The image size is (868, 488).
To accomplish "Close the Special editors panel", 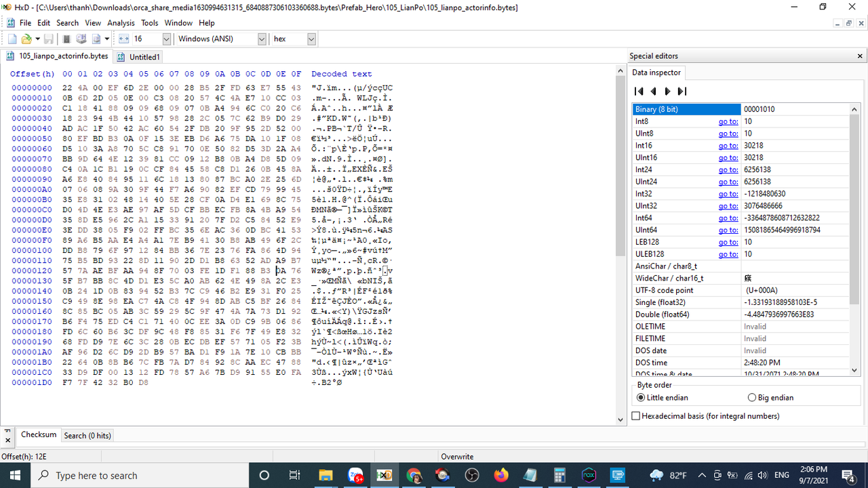I will point(860,56).
